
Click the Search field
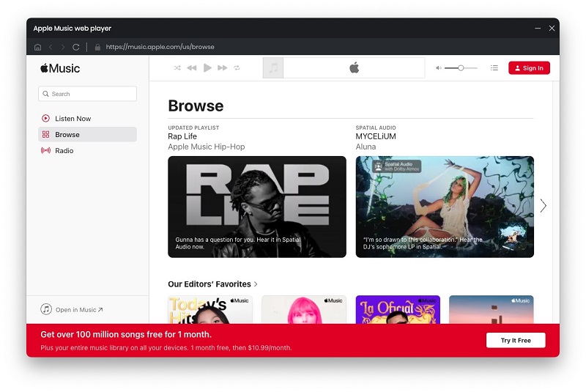[87, 94]
